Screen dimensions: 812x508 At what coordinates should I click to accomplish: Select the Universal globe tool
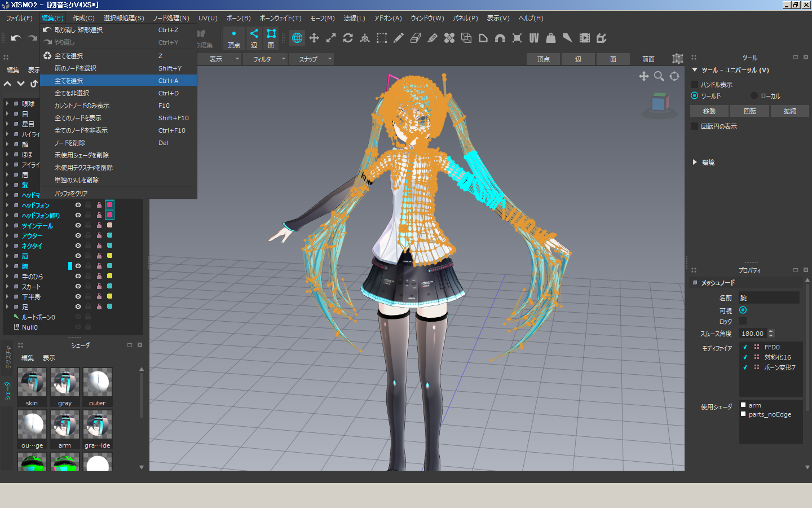pos(297,38)
